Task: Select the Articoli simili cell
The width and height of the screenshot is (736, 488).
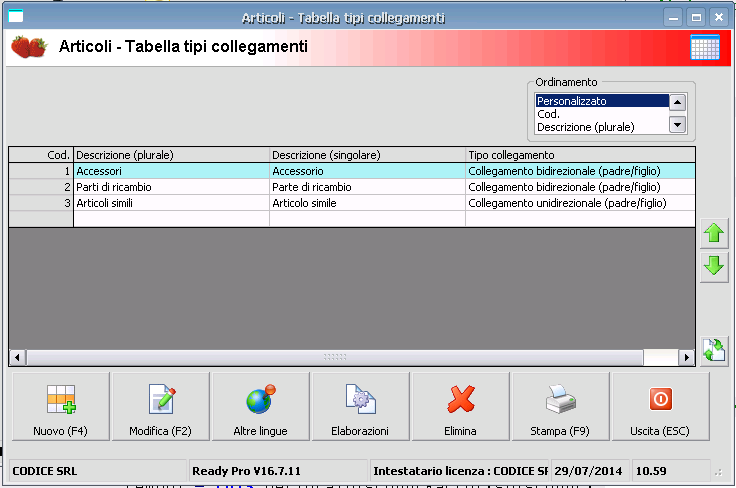Action: tap(171, 203)
